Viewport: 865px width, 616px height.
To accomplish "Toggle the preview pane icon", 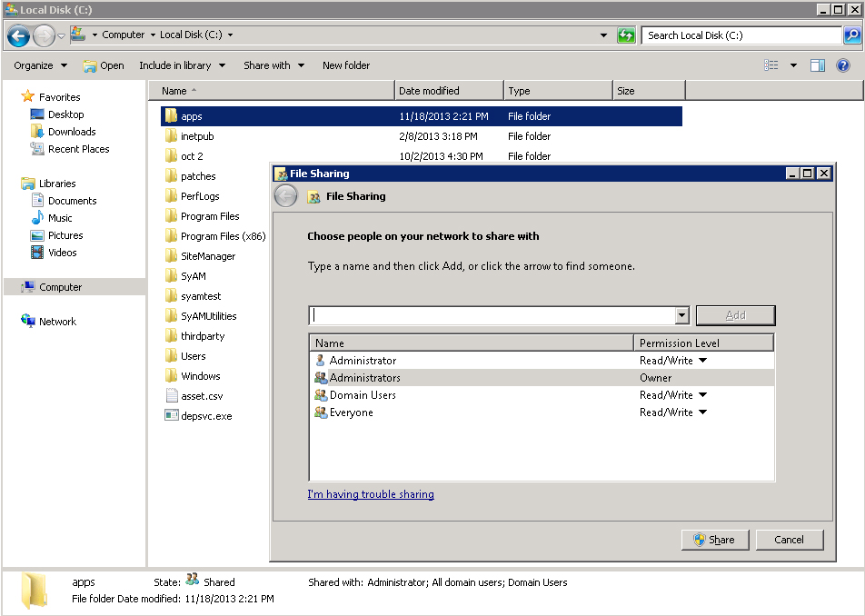I will (x=817, y=65).
